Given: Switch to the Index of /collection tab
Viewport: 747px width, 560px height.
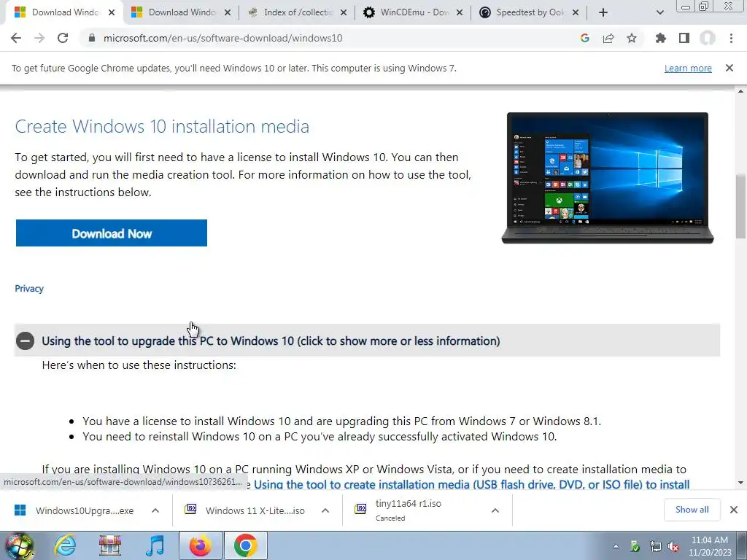Looking at the screenshot, I should tap(298, 12).
